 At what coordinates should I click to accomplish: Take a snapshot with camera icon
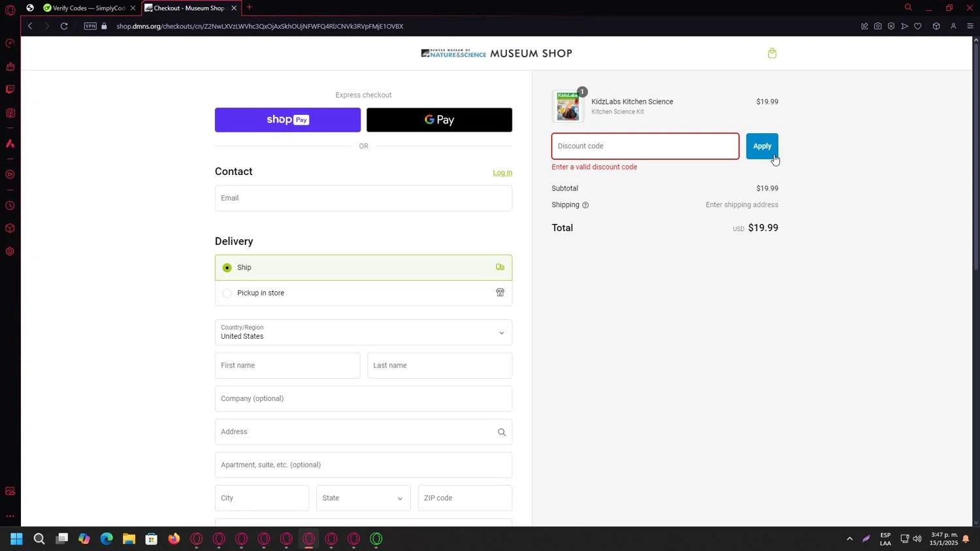click(877, 26)
